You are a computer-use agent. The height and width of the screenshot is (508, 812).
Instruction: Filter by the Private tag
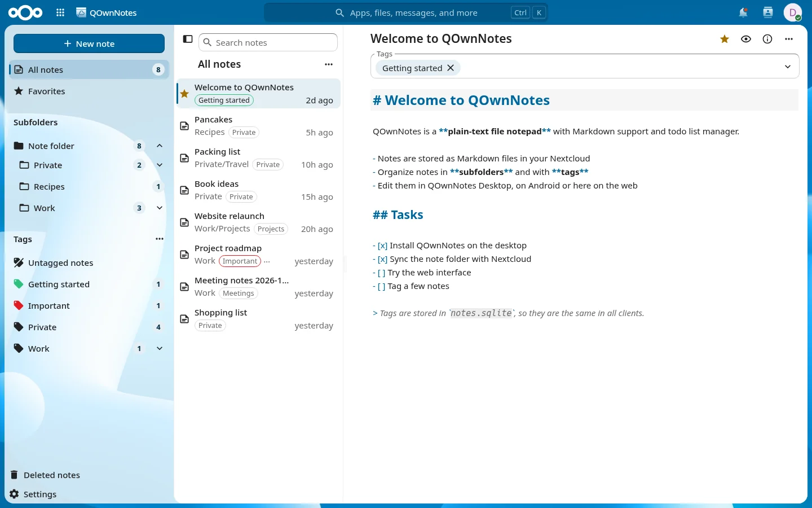pos(89,327)
